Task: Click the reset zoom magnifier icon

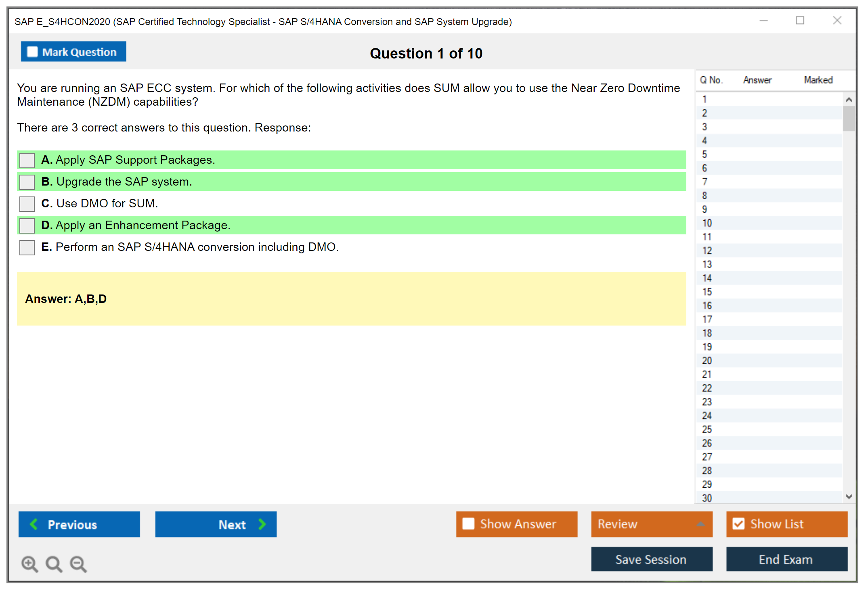Action: pyautogui.click(x=54, y=564)
